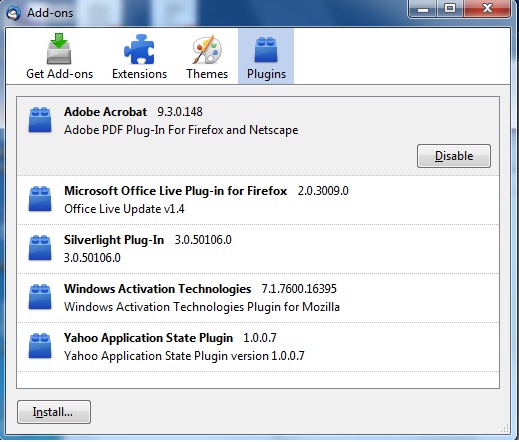Switch to the Themes tab label

point(207,74)
